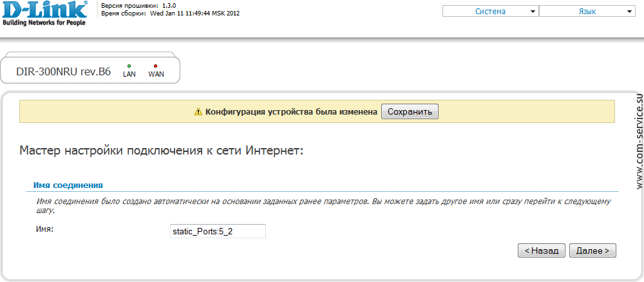Focus the connection name Имя field
Screen dimensions: 644x282
pos(218,231)
